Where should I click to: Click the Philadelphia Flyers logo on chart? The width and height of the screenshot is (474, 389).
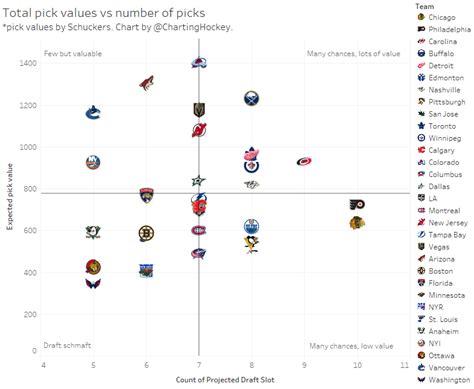click(x=357, y=204)
